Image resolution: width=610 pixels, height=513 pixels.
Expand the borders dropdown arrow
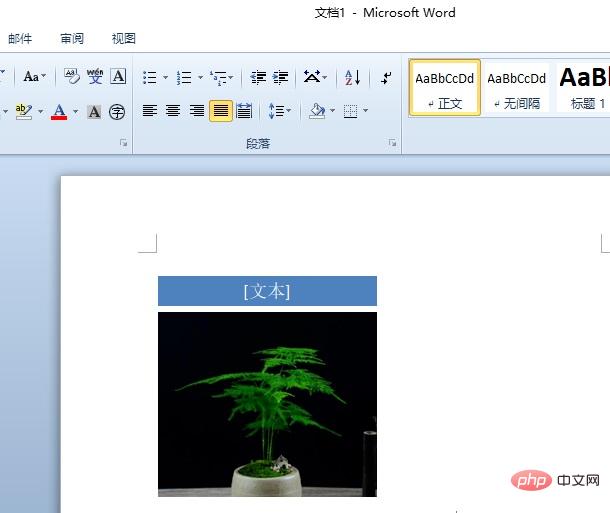tap(365, 111)
